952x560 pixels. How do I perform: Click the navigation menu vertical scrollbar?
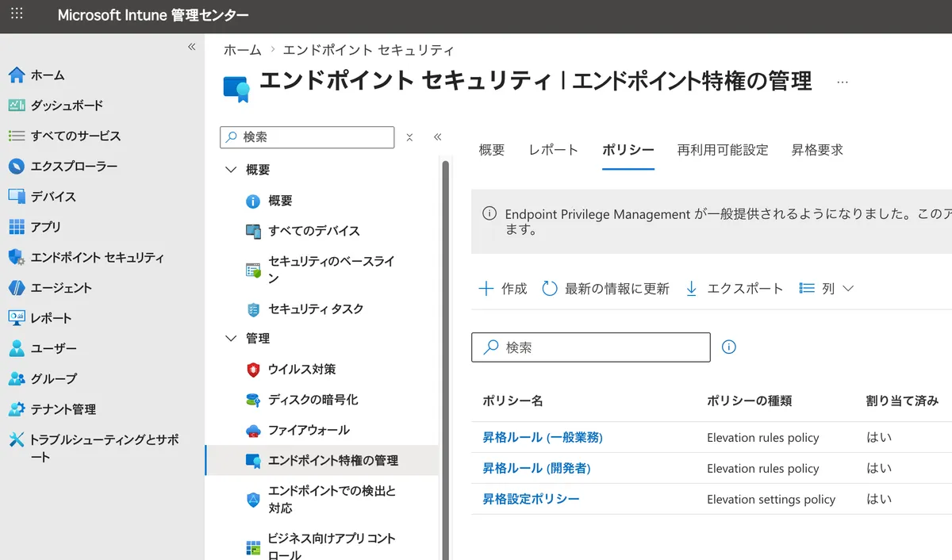click(x=445, y=357)
